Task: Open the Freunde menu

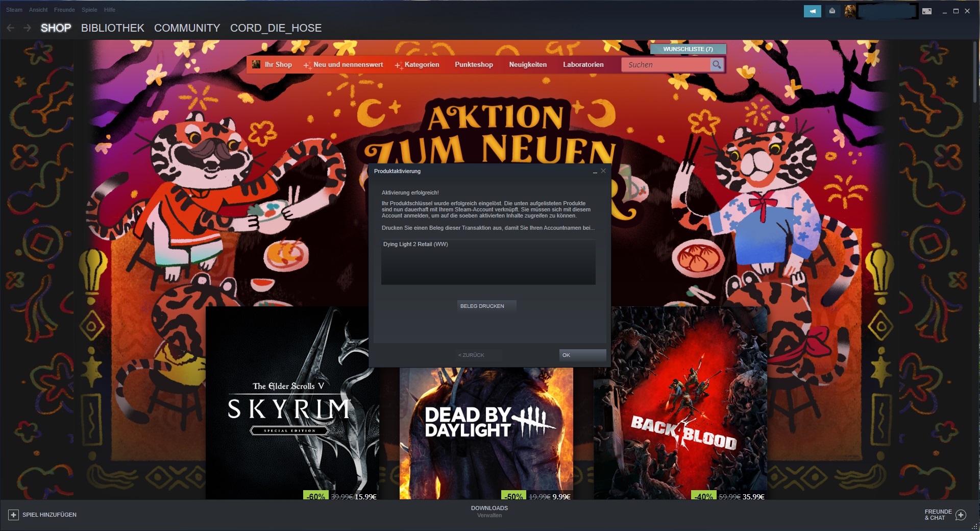Action: [64, 10]
